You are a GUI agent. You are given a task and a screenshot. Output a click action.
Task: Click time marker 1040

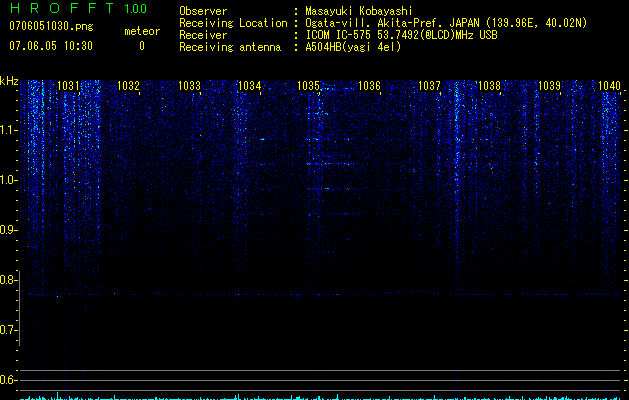609,85
